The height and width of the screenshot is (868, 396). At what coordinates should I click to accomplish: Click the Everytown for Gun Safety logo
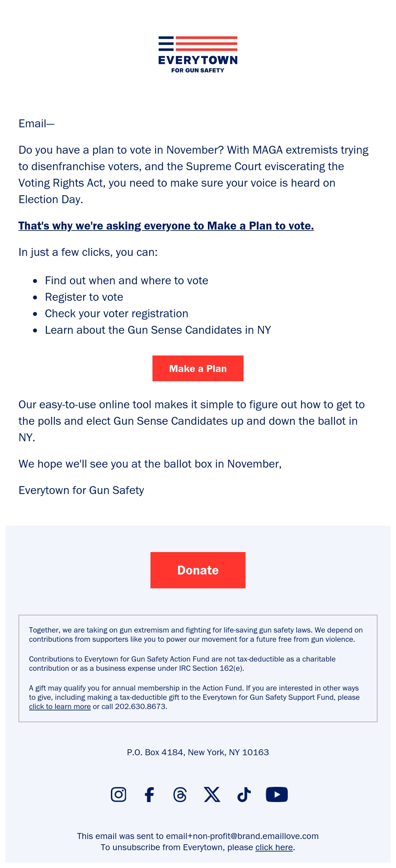click(x=198, y=55)
